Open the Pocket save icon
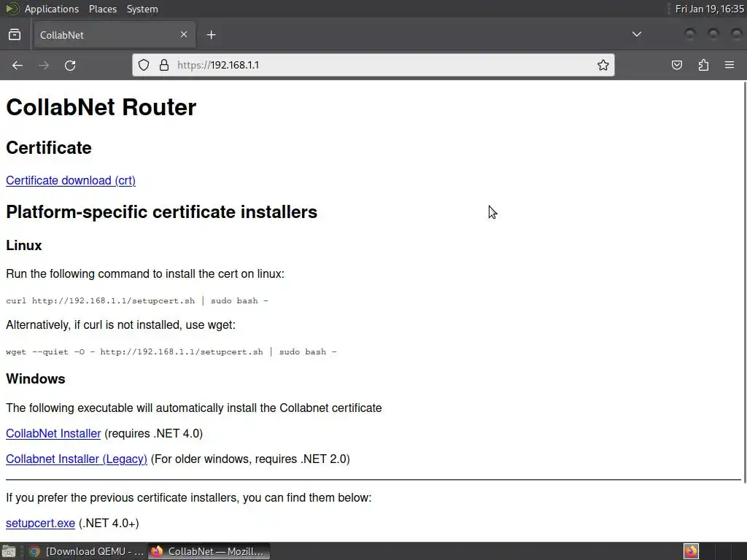Screen dimensions: 747x560 tap(676, 65)
